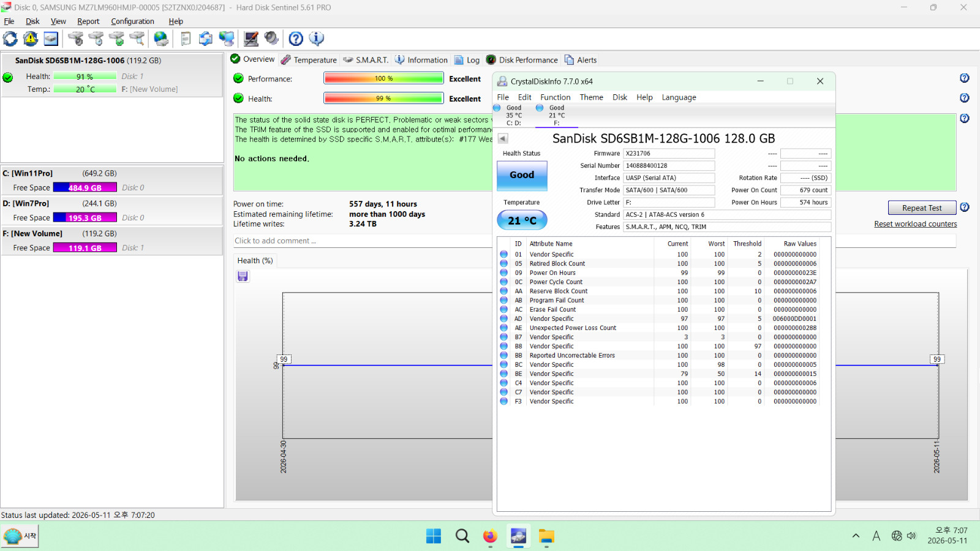Click the globe and monitor network icon
The height and width of the screenshot is (551, 980).
[227, 39]
